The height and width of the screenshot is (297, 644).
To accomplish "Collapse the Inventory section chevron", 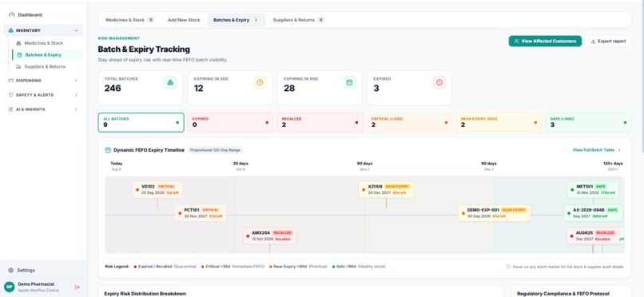I will click(x=76, y=30).
